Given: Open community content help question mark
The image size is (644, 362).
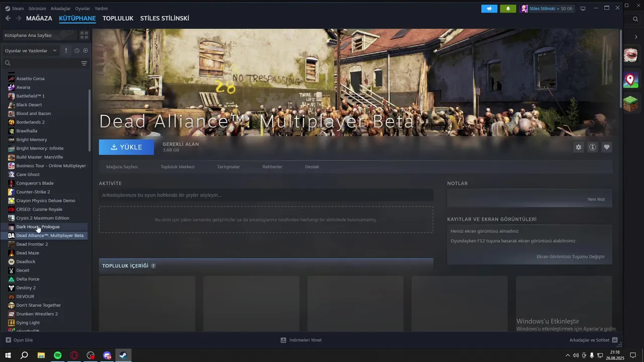Looking at the screenshot, I should tap(153, 265).
